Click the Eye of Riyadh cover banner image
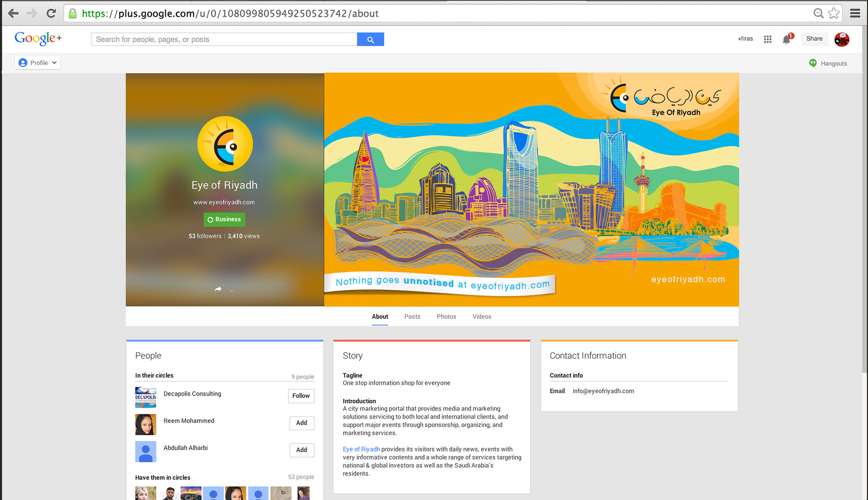 tap(532, 190)
